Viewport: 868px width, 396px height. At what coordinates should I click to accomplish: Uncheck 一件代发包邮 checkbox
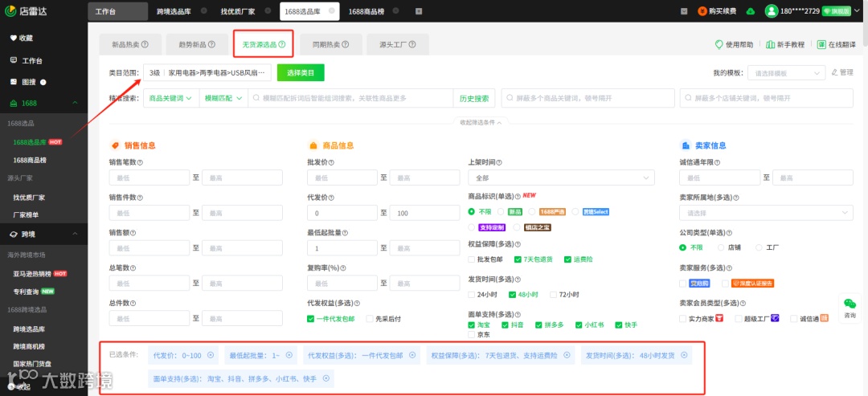click(x=310, y=319)
